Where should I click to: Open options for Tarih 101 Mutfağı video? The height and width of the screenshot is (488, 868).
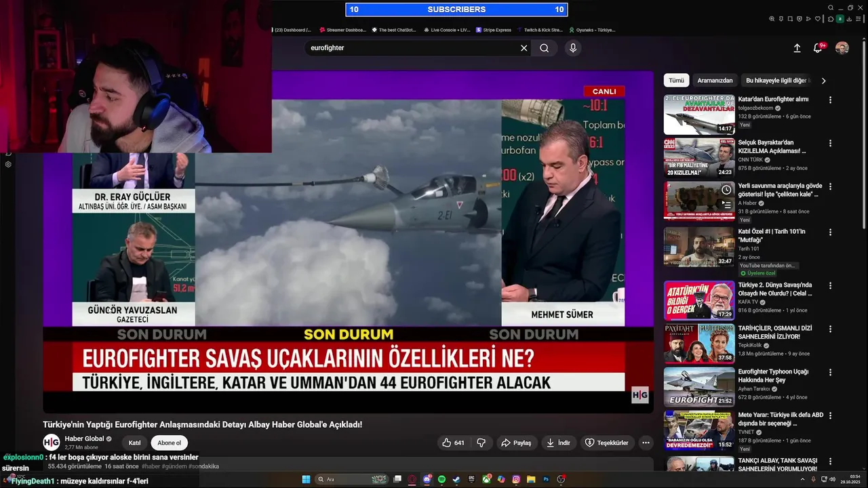(830, 232)
